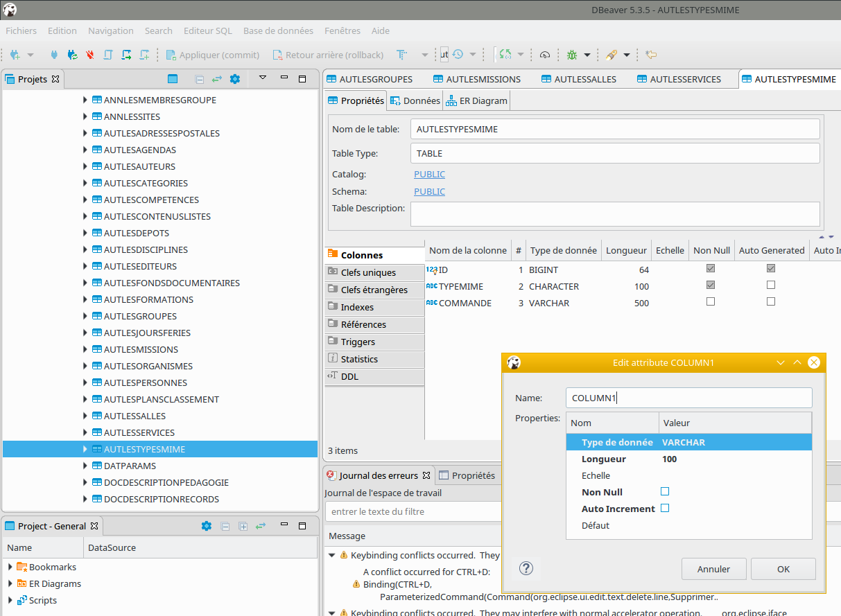Click the help question mark in the dialog

[x=526, y=568]
